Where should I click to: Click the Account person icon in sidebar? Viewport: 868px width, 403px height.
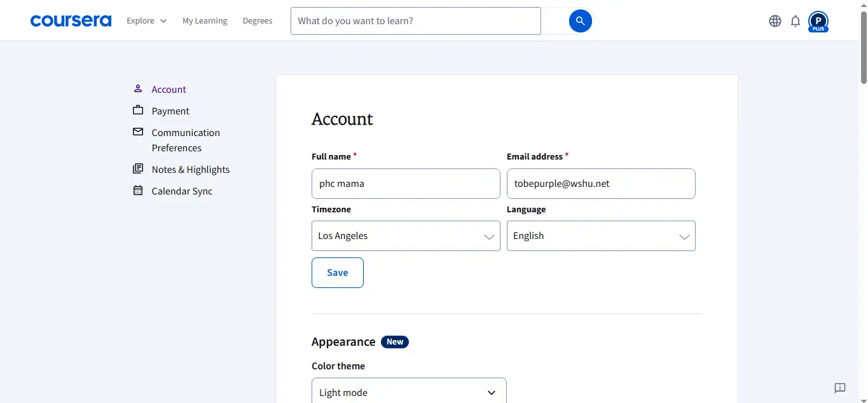138,89
